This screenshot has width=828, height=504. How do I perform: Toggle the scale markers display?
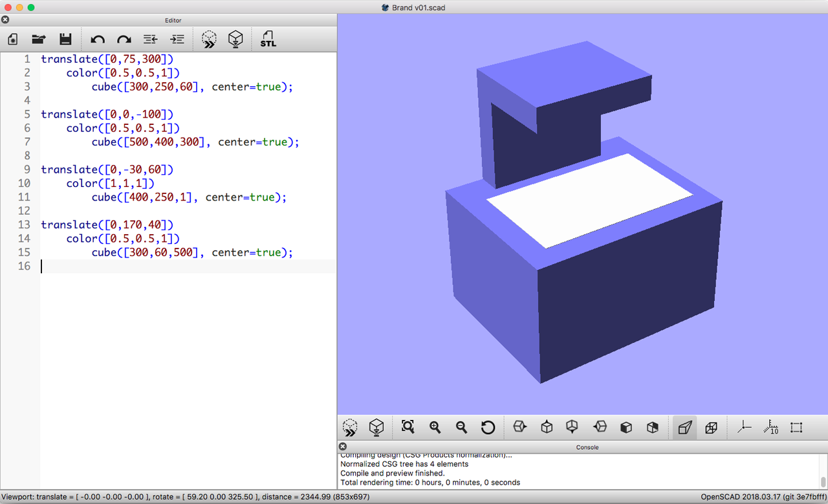[x=770, y=427]
